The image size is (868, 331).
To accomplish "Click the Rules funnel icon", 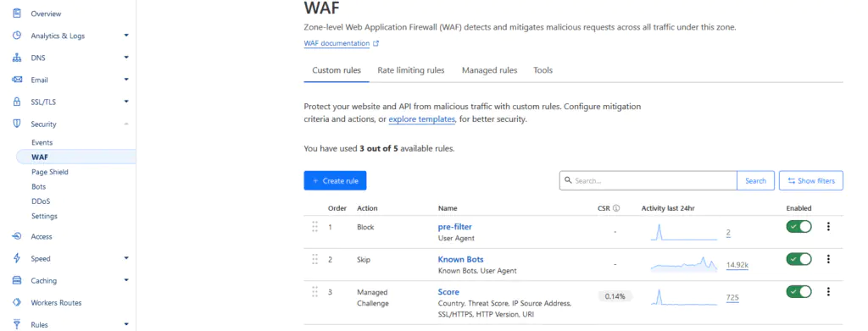I will pyautogui.click(x=17, y=324).
